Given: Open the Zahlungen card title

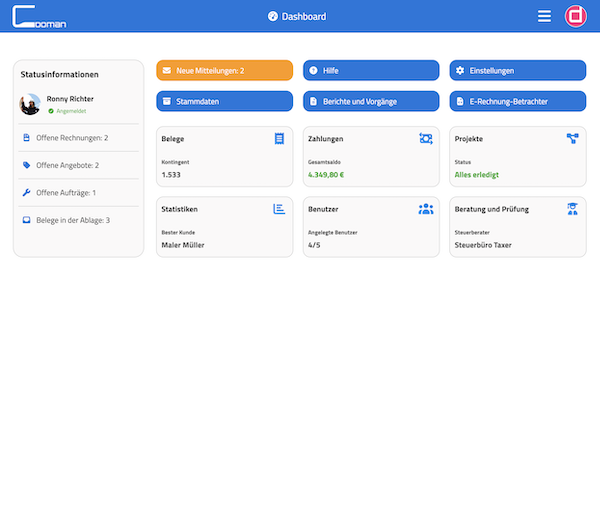Looking at the screenshot, I should [326, 139].
